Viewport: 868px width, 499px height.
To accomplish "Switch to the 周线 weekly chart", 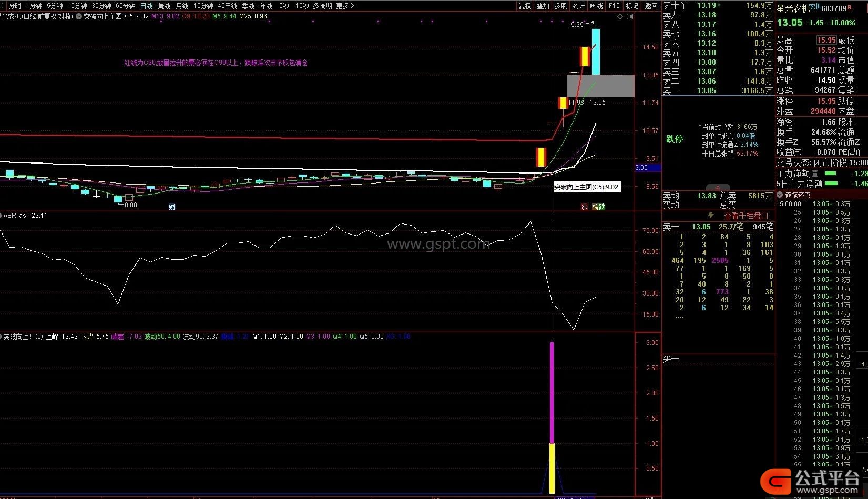I will point(165,6).
